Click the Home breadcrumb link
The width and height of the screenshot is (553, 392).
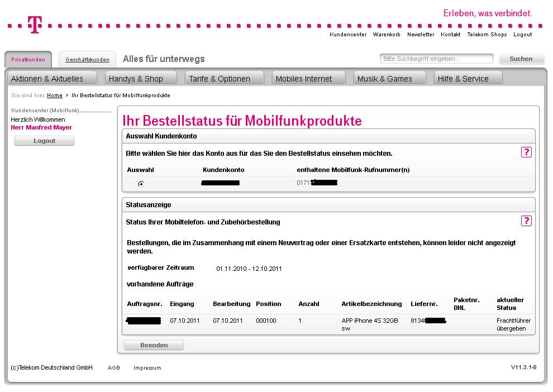click(x=55, y=95)
